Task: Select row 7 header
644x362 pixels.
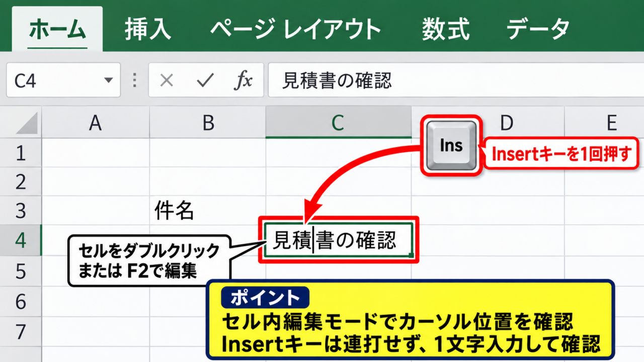Action: click(21, 332)
